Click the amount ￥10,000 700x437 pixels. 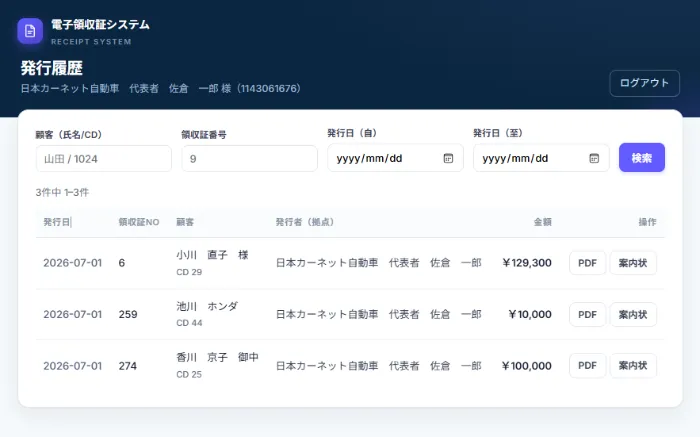point(530,314)
